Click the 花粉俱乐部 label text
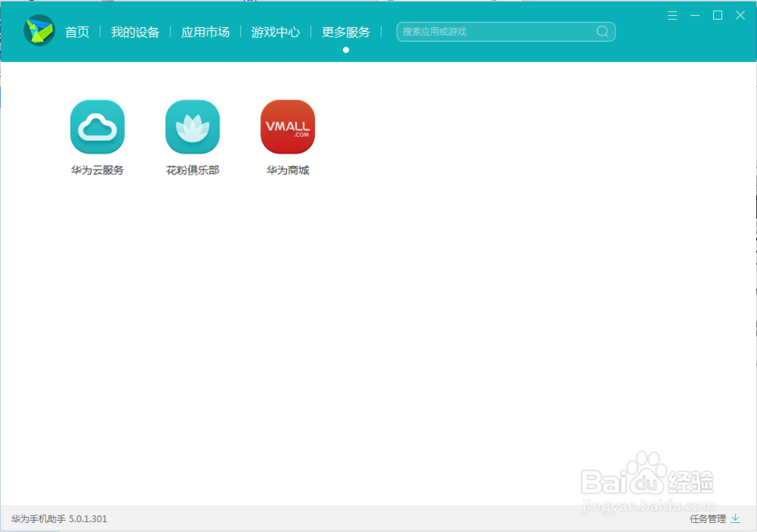 pos(192,170)
